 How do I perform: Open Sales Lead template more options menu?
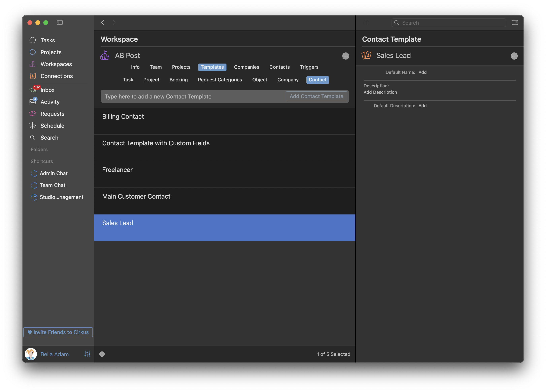point(514,56)
